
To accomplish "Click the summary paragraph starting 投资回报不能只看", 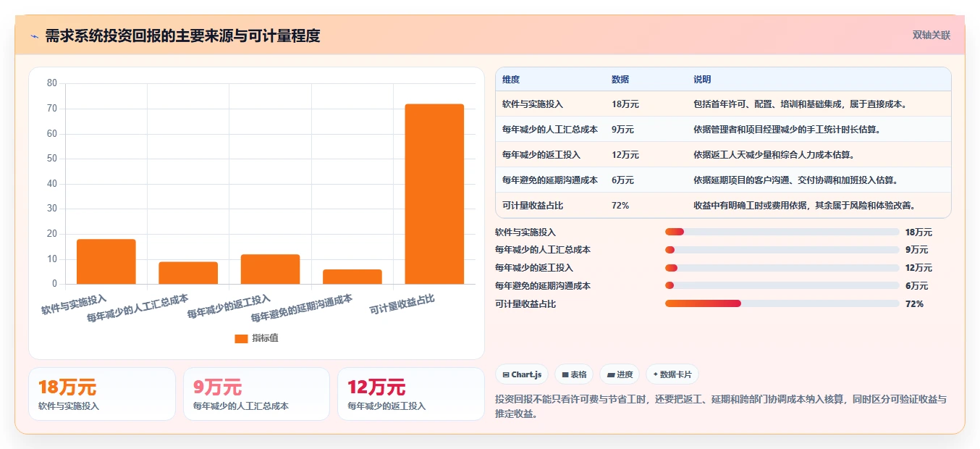I will 721,407.
